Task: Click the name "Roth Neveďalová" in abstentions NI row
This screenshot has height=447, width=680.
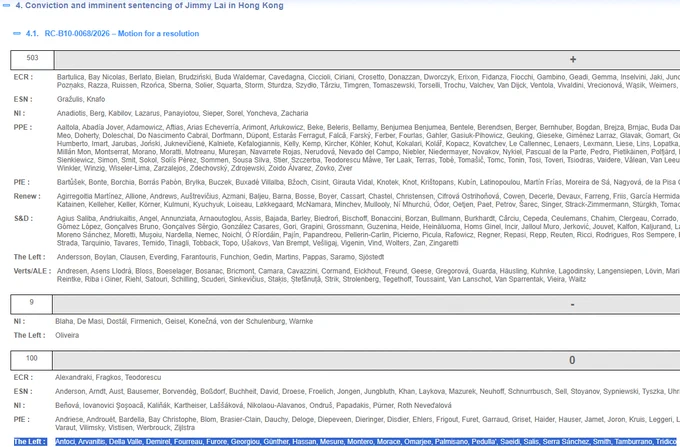Action: (424, 405)
